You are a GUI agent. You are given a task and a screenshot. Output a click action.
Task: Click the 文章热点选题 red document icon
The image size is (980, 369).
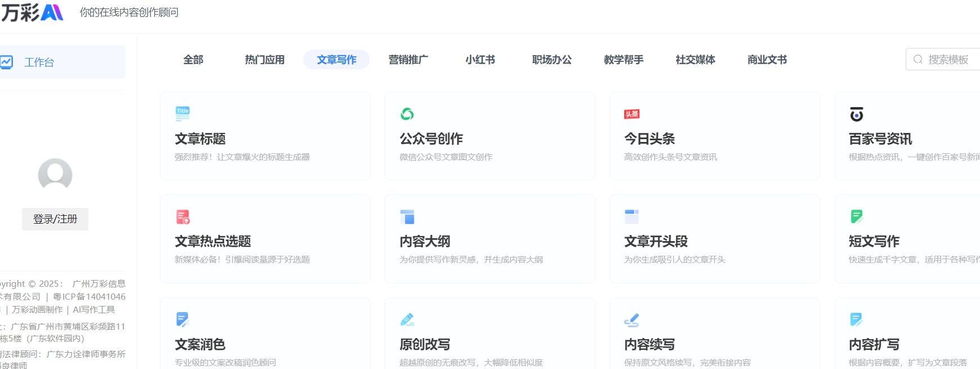183,217
